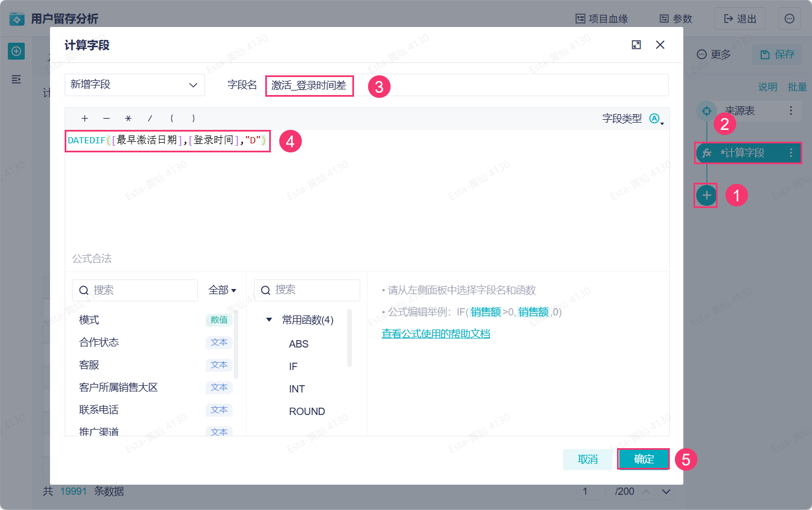Confirm the formula with 确定
Viewport: 812px width, 510px height.
point(644,459)
